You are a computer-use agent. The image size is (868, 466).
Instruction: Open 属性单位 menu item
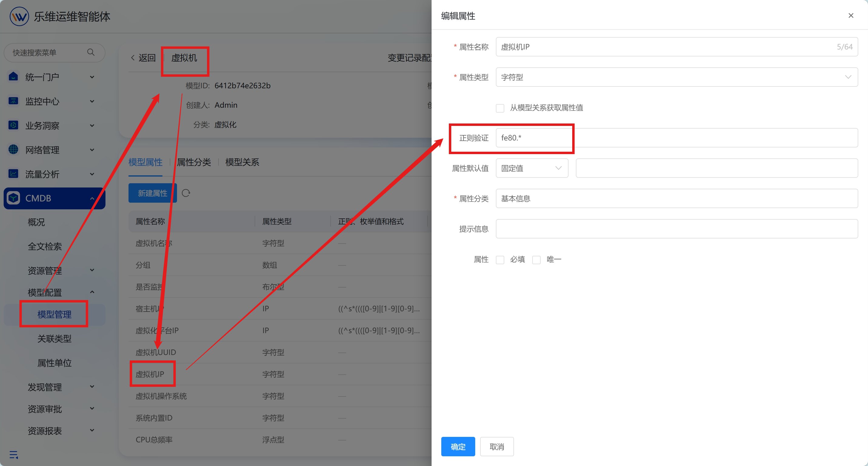pos(54,363)
